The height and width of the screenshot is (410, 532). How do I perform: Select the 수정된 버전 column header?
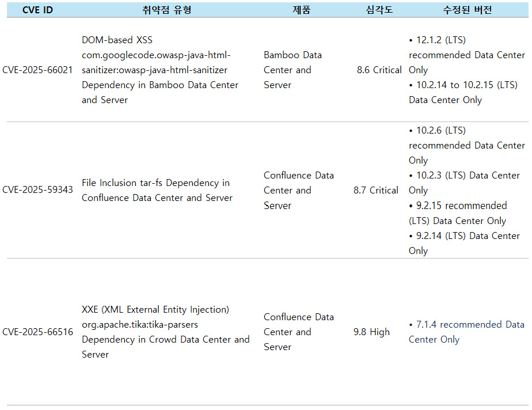pos(467,10)
